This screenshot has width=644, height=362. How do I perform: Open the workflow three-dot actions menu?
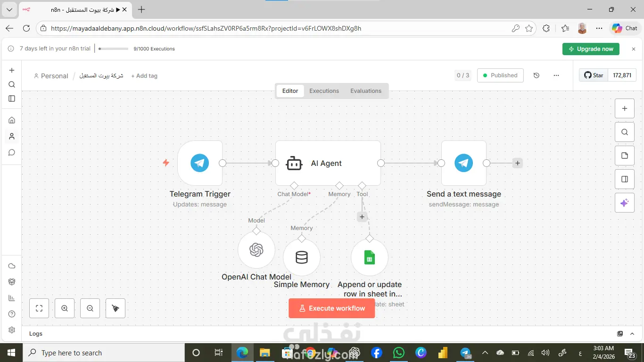556,75
